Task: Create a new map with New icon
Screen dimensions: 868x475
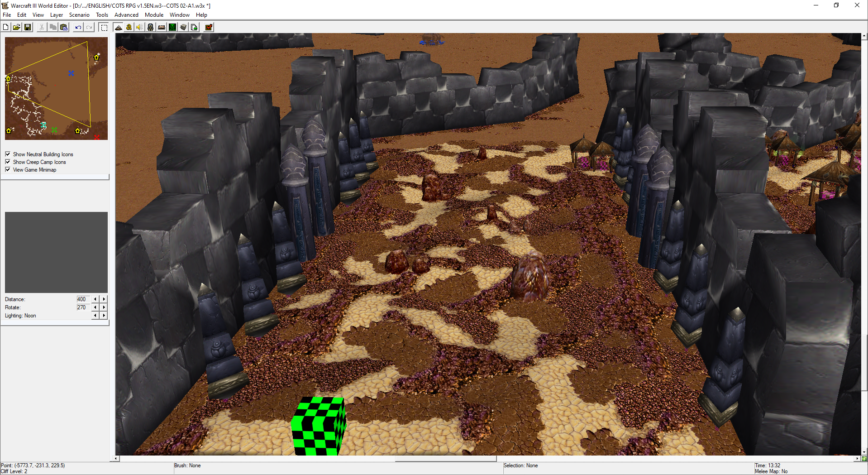Action: (5, 27)
